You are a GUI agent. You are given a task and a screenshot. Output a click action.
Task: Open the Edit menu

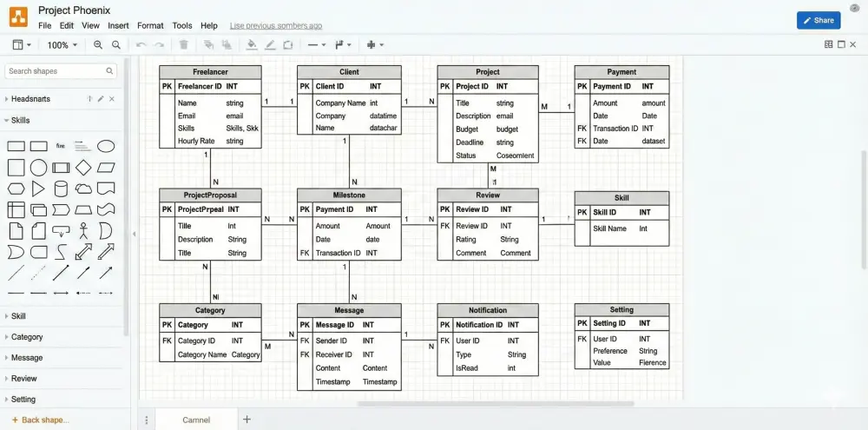[67, 25]
